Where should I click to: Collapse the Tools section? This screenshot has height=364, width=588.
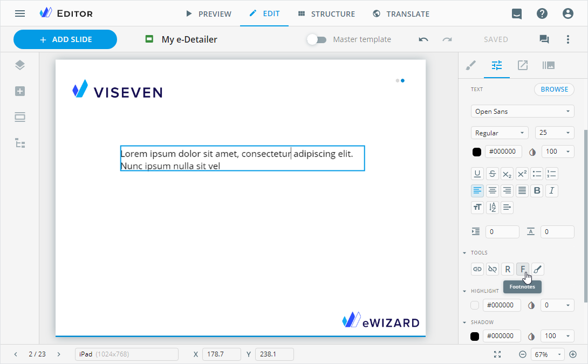465,252
